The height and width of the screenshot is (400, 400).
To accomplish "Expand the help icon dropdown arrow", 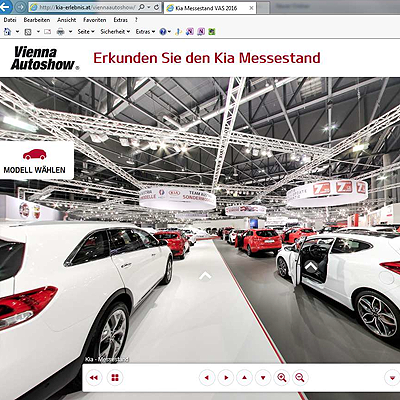I will pyautogui.click(x=169, y=32).
